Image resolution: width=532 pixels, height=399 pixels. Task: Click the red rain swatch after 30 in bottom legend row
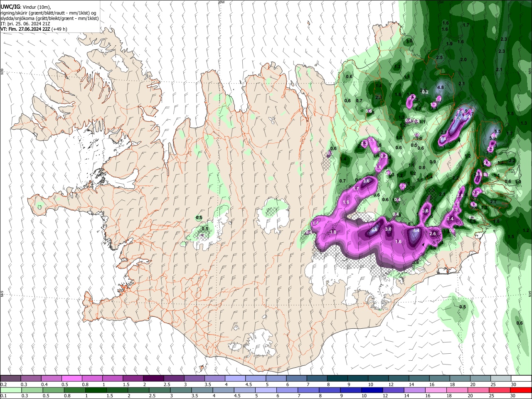point(521,390)
